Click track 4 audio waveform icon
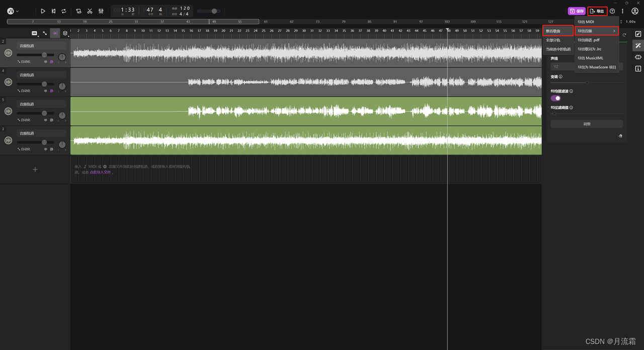Screen dimensions: 644x350 8,82
